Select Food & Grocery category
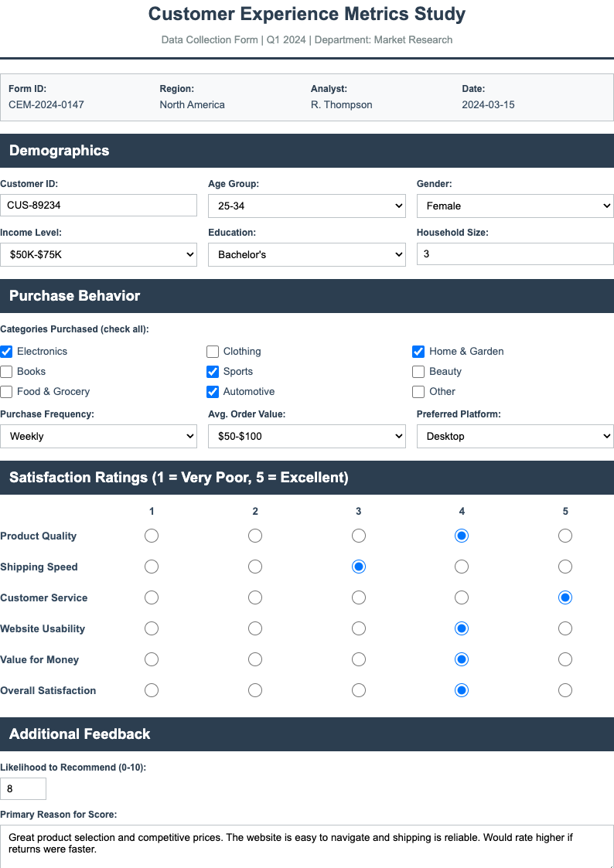 click(x=6, y=392)
